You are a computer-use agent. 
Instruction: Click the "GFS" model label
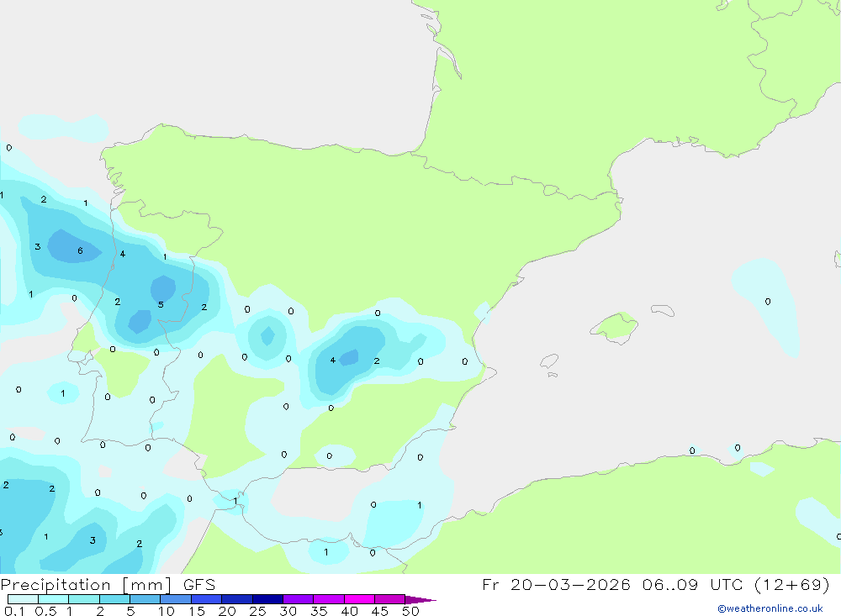click(x=199, y=584)
